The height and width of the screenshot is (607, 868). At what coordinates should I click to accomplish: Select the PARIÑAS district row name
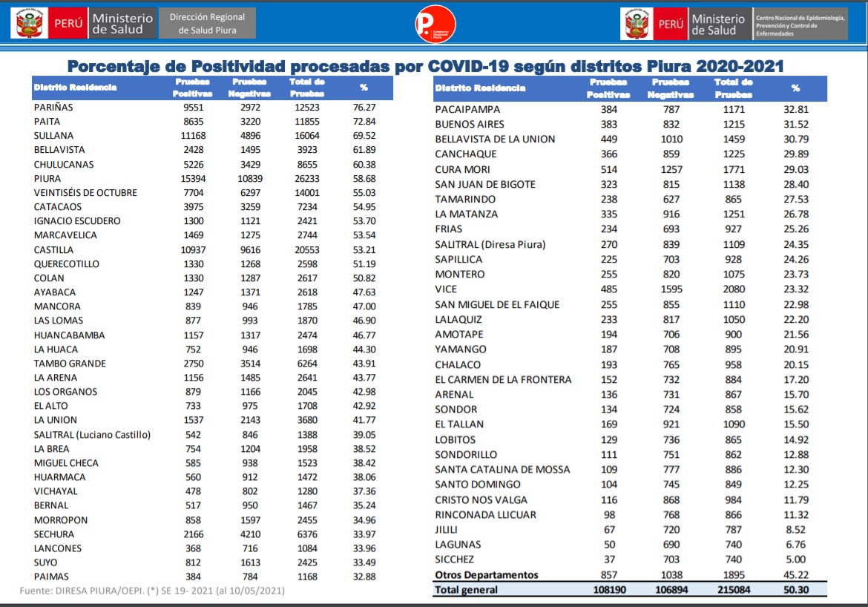53,108
